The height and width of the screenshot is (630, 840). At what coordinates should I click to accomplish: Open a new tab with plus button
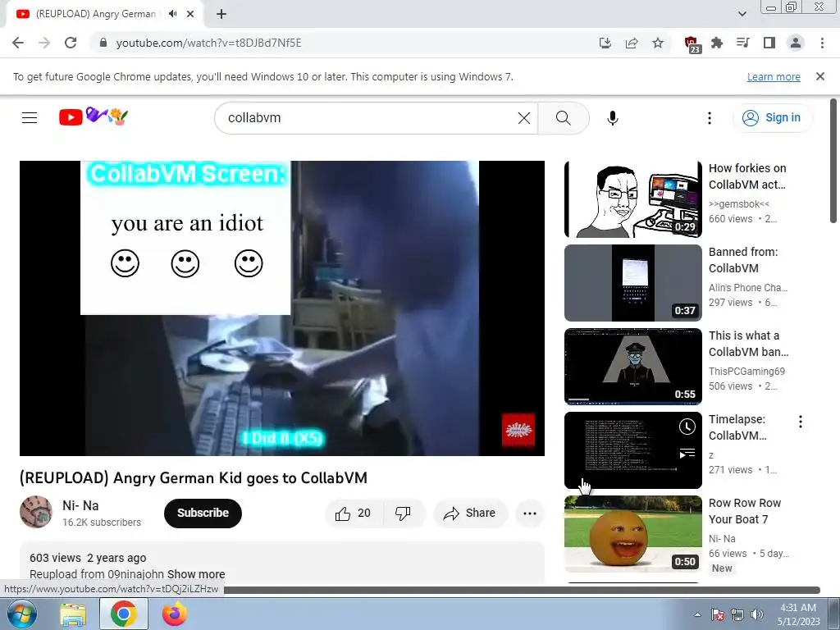221,14
